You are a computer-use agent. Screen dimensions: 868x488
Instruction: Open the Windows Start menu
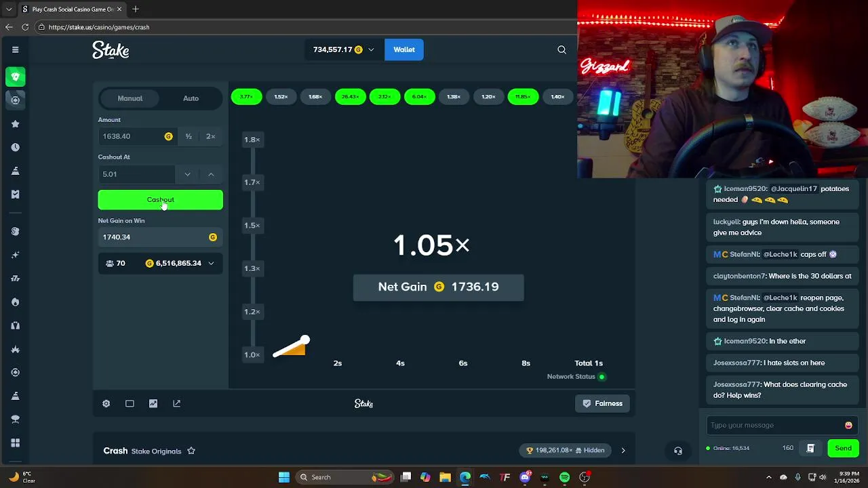click(x=283, y=477)
